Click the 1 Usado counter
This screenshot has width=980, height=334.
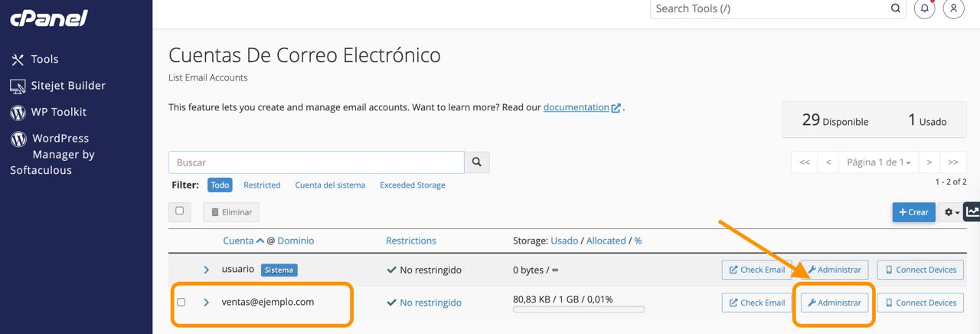pyautogui.click(x=927, y=120)
